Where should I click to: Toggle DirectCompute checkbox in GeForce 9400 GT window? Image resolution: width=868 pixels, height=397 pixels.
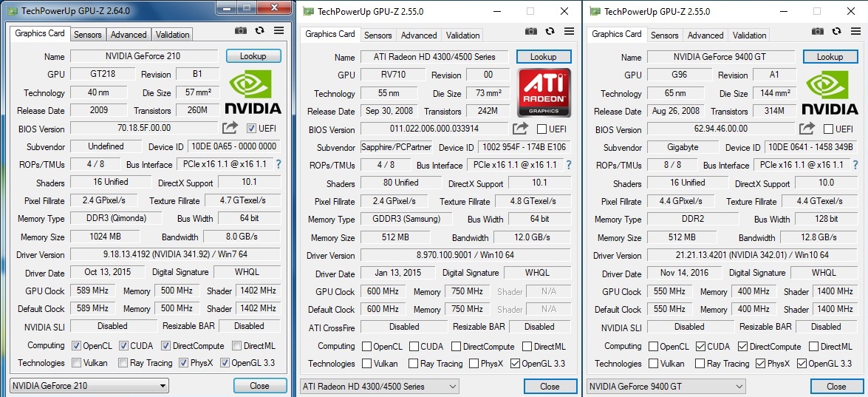click(x=743, y=347)
